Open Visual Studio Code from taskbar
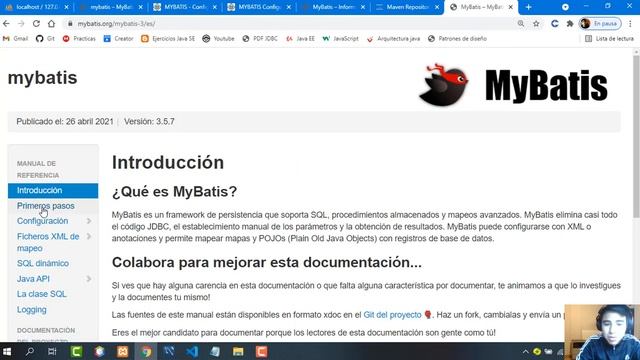The height and width of the screenshot is (360, 640). pos(192,351)
